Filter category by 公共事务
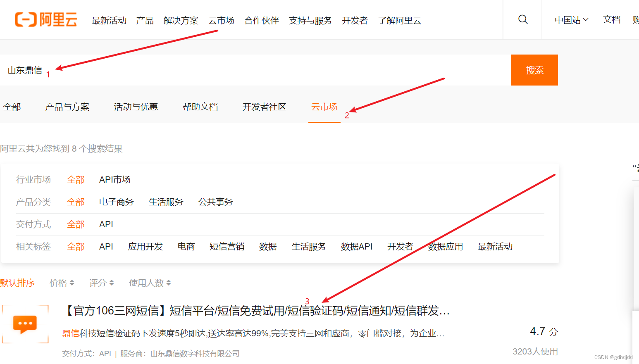Screen dimensions: 639x364 (216, 202)
